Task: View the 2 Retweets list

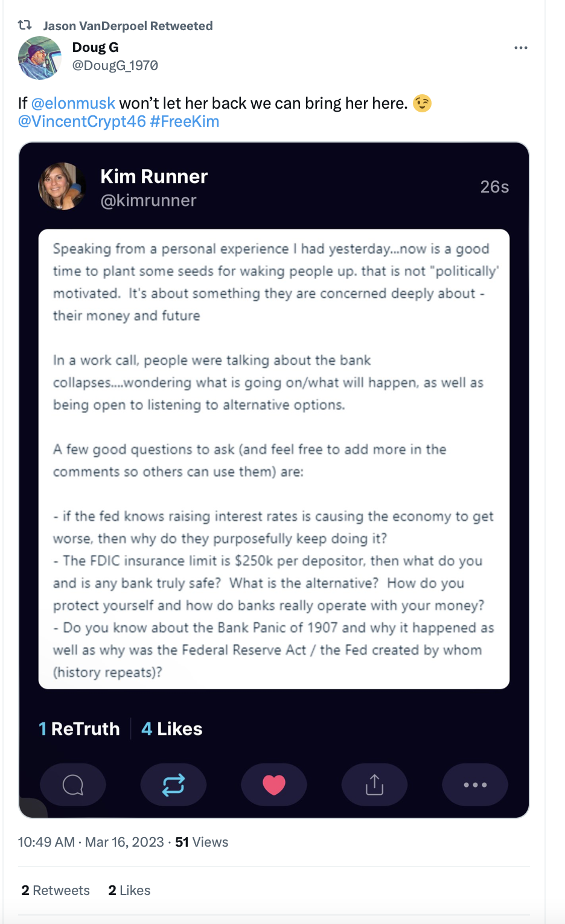Action: [56, 890]
